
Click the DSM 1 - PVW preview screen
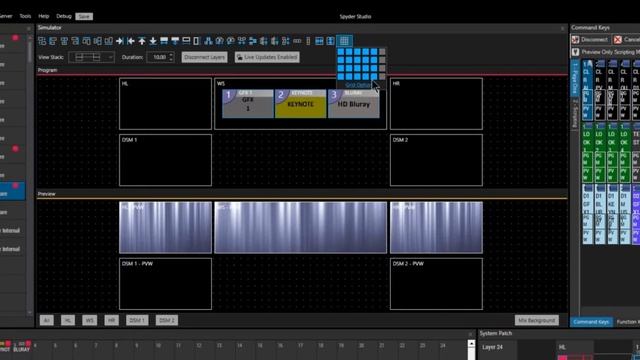(x=165, y=284)
